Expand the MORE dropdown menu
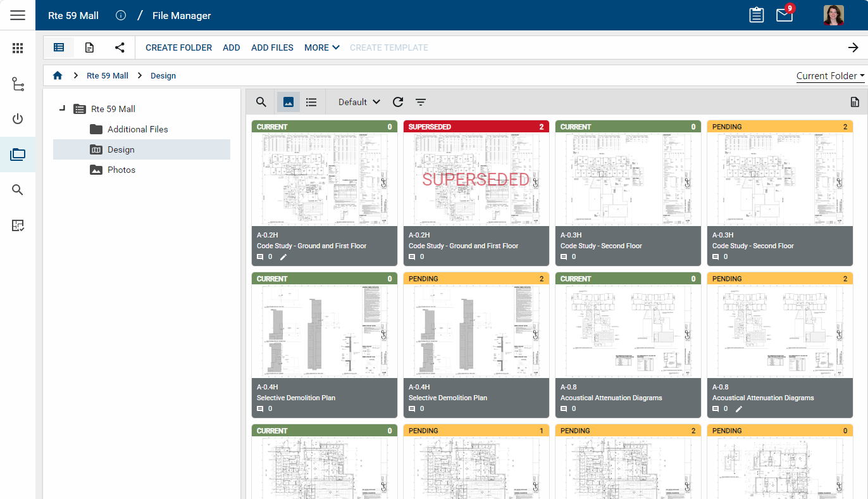This screenshot has width=868, height=499. point(321,47)
